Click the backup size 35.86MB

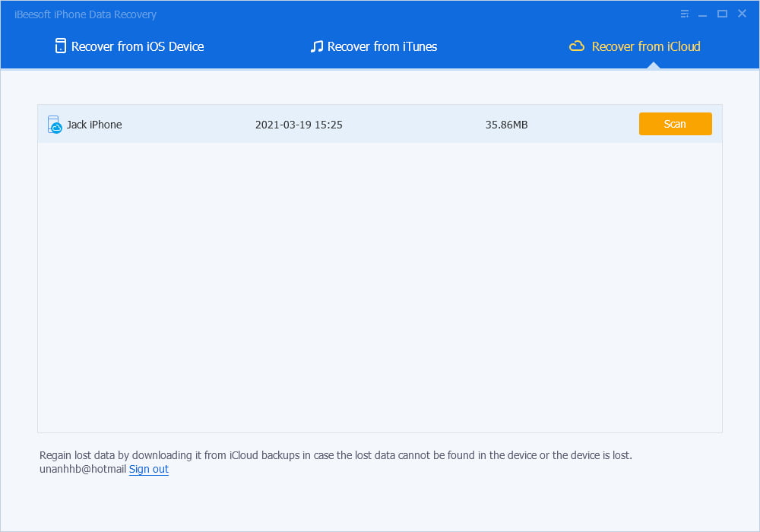pos(506,125)
